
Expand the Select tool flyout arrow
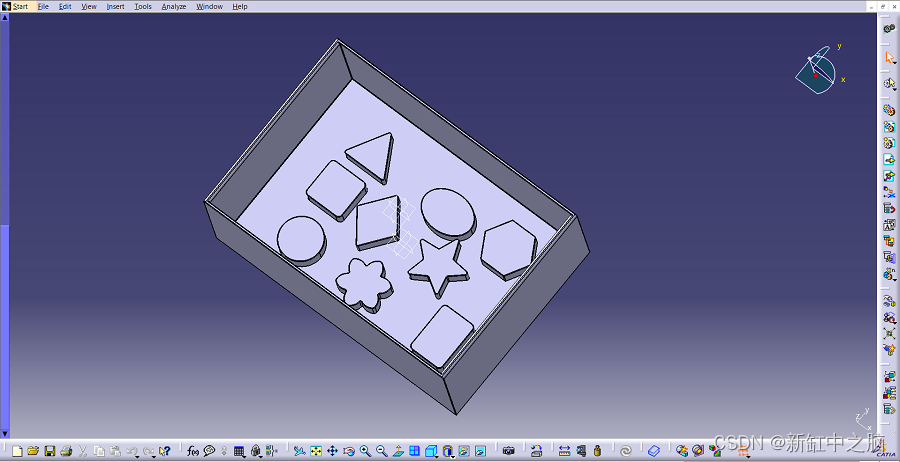point(894,63)
